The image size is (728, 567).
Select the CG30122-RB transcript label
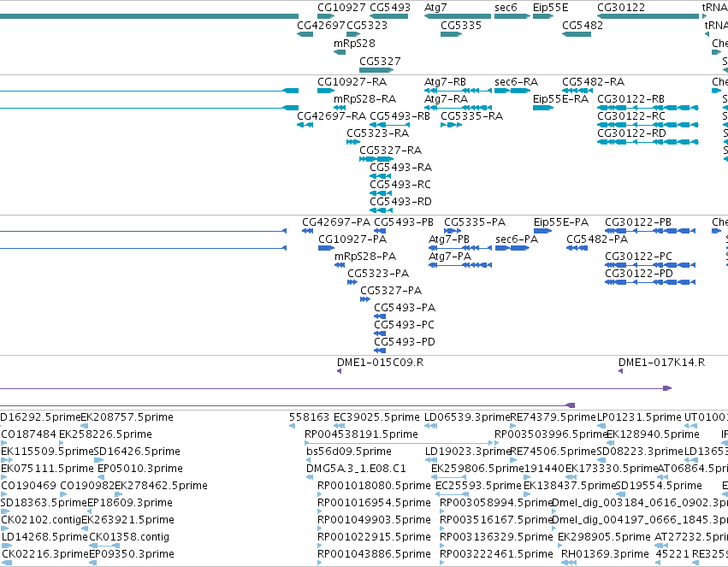631,99
